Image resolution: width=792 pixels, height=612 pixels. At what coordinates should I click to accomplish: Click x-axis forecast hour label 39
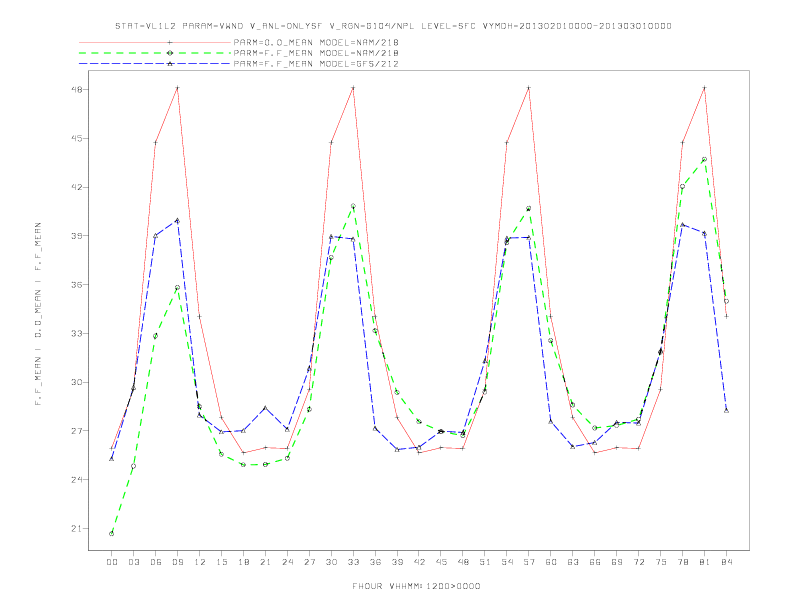point(397,562)
